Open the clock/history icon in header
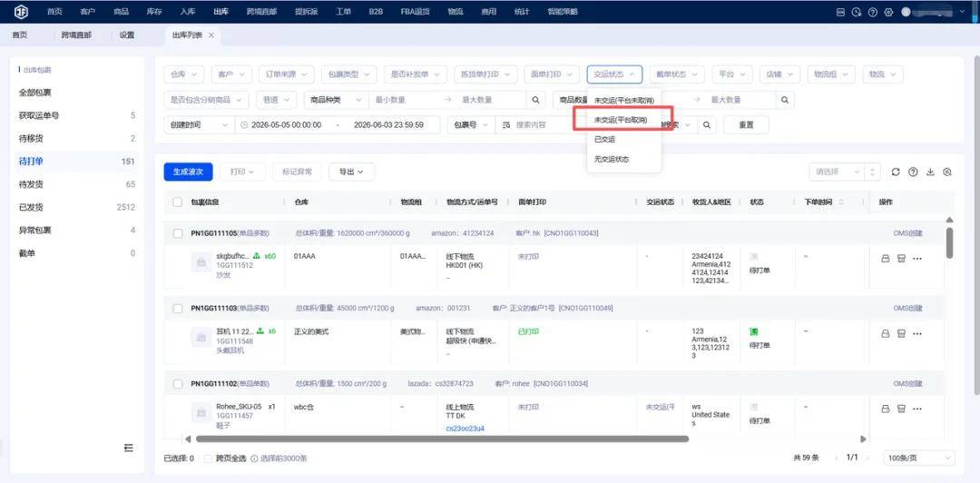Screen dimensions: 980x483 pos(857,12)
